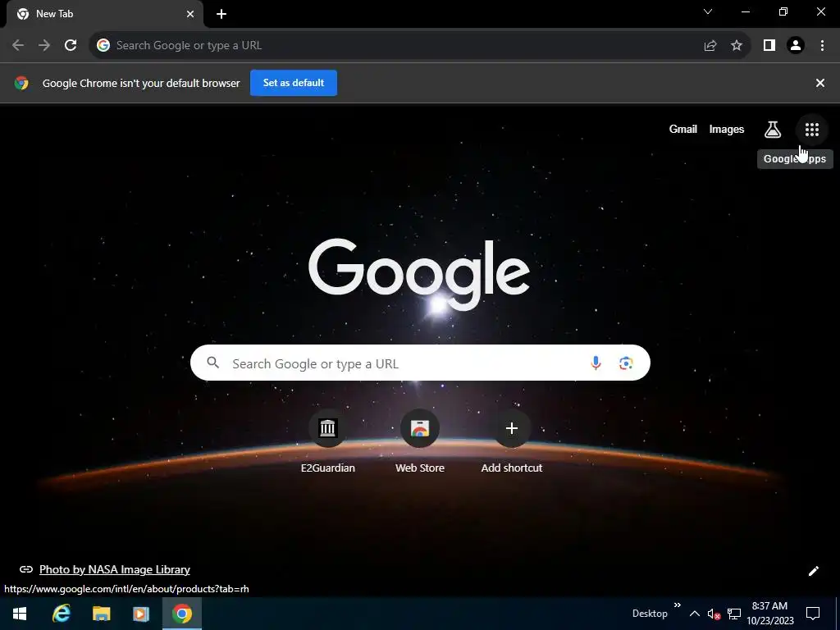Select the New Tab tab
The width and height of the screenshot is (840, 630).
pos(104,14)
